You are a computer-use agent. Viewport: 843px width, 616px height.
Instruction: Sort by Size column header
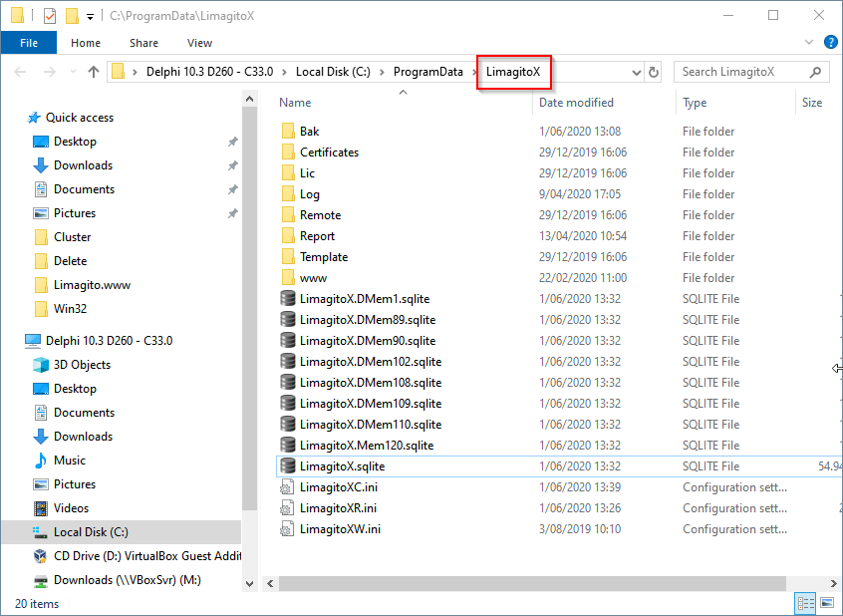click(812, 103)
